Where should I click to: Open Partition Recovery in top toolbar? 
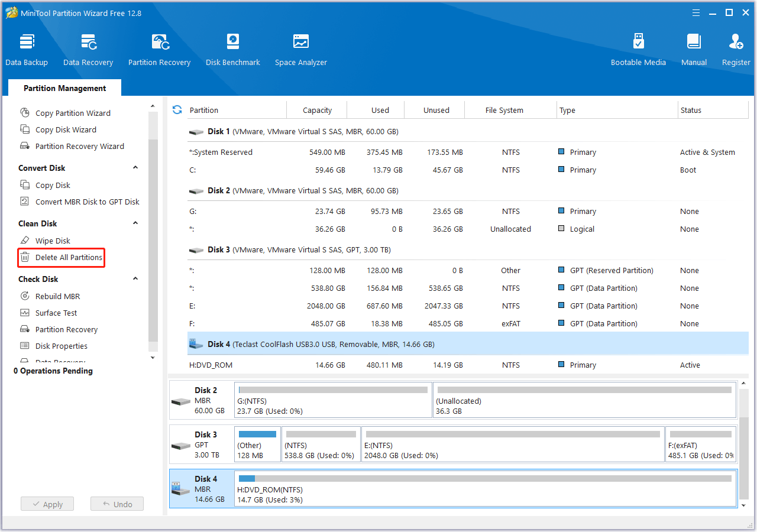tap(159, 50)
